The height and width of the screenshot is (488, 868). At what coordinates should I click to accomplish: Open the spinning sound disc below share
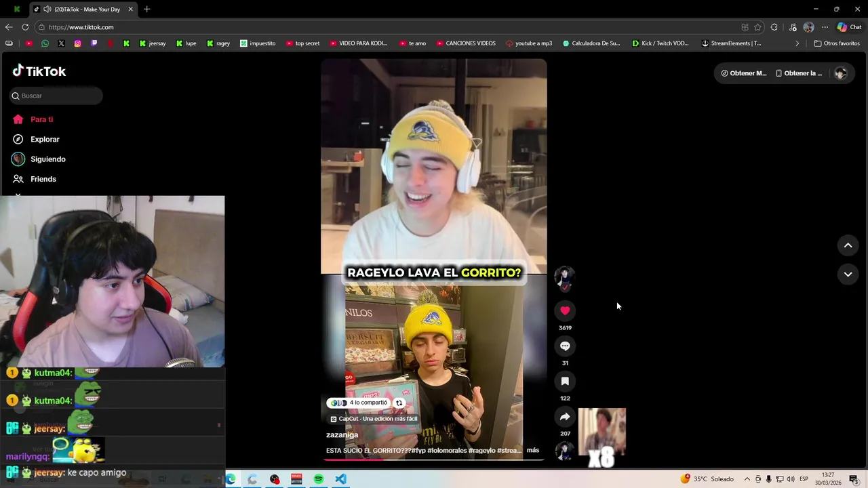(x=565, y=451)
